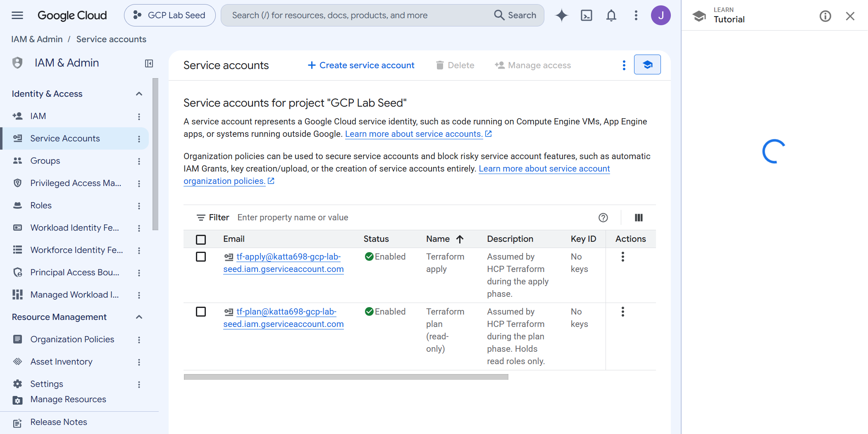This screenshot has width=868, height=434.
Task: Open filter help question mark icon
Action: click(603, 217)
